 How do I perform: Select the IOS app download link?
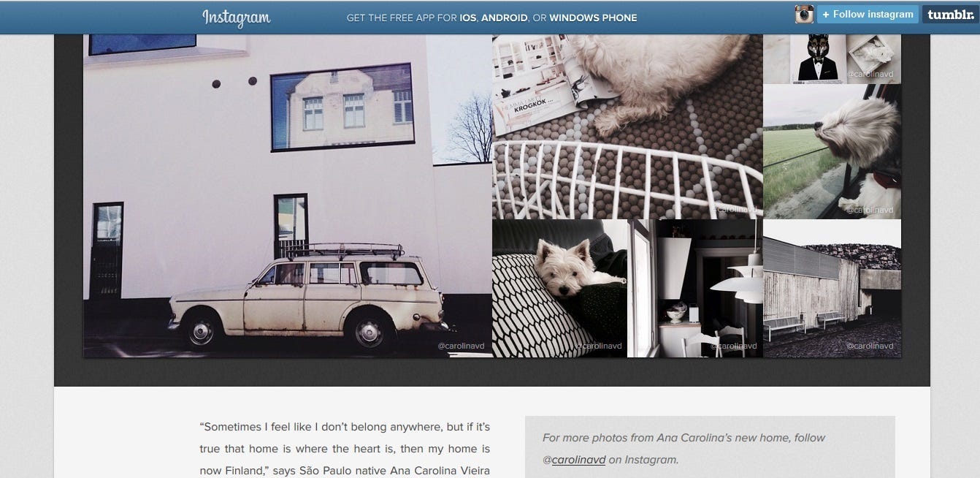click(468, 18)
